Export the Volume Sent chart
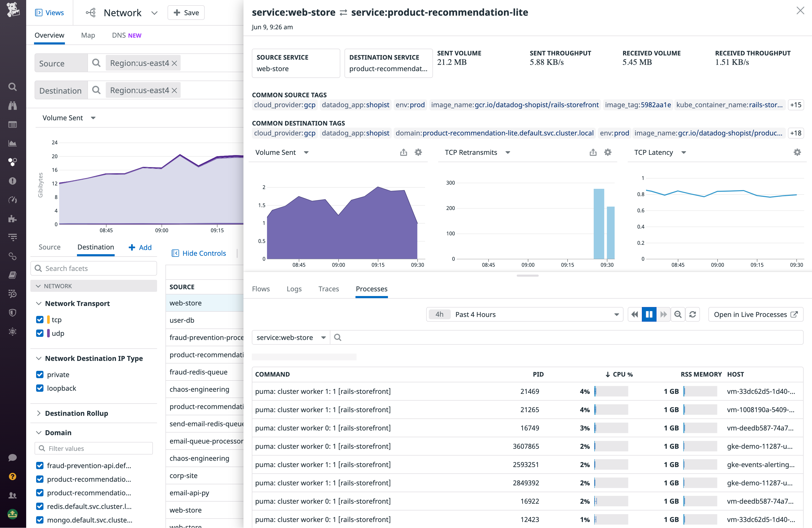The height and width of the screenshot is (528, 812). click(403, 152)
